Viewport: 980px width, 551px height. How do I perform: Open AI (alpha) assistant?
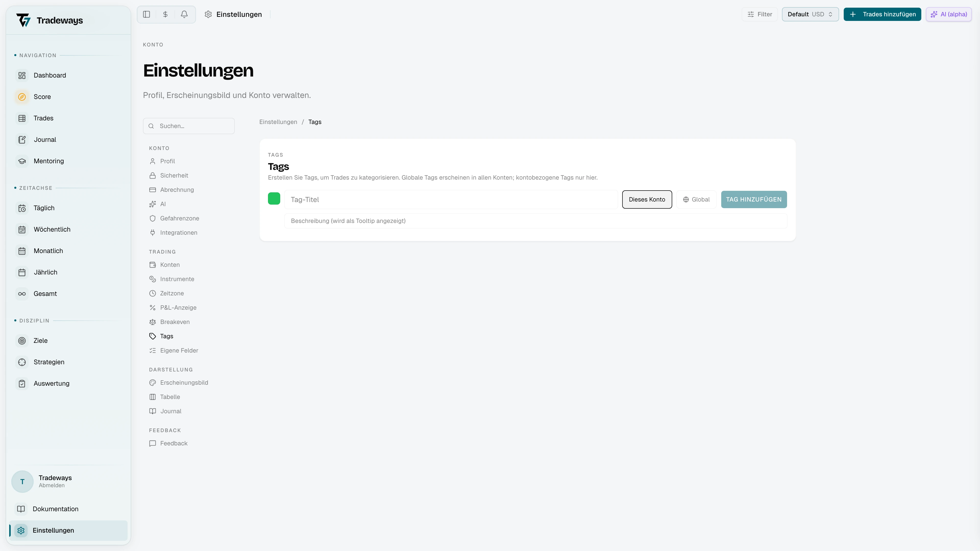pyautogui.click(x=948, y=15)
